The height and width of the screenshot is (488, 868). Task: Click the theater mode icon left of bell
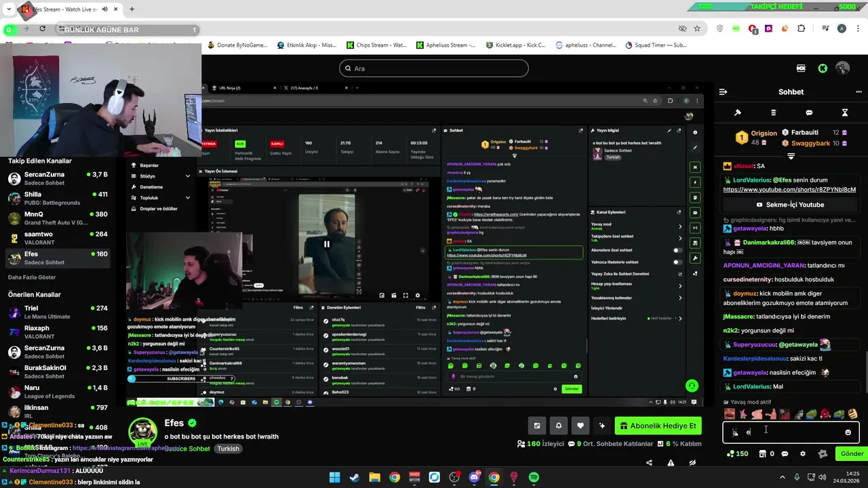click(x=536, y=426)
